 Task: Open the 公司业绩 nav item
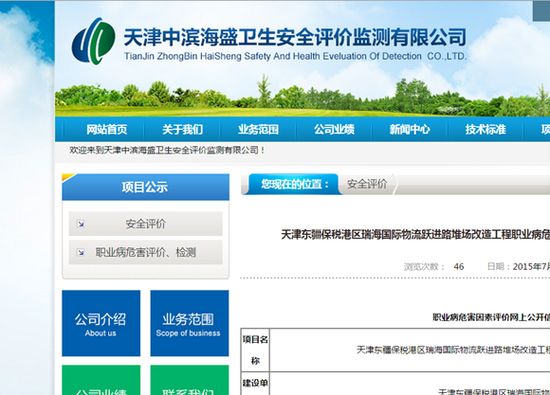(334, 129)
